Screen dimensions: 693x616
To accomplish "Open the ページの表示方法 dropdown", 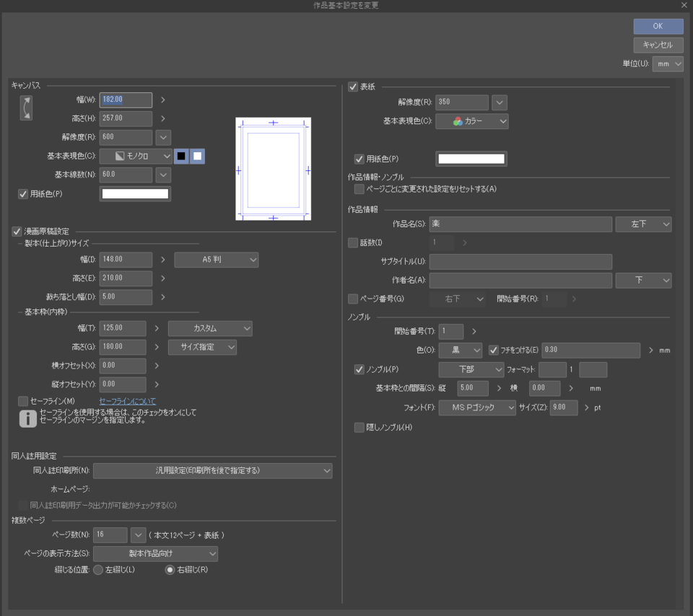I will [155, 553].
